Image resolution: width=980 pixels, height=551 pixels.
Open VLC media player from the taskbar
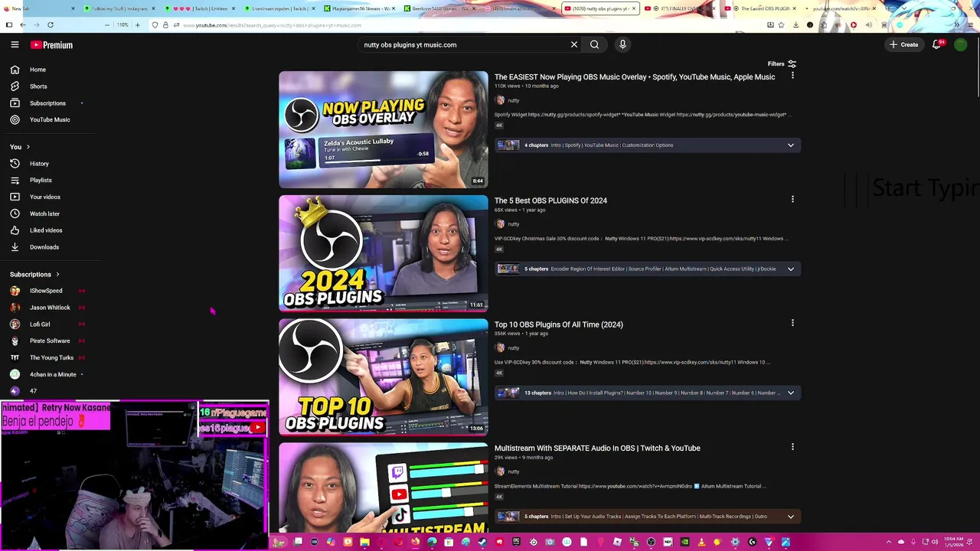tap(701, 543)
